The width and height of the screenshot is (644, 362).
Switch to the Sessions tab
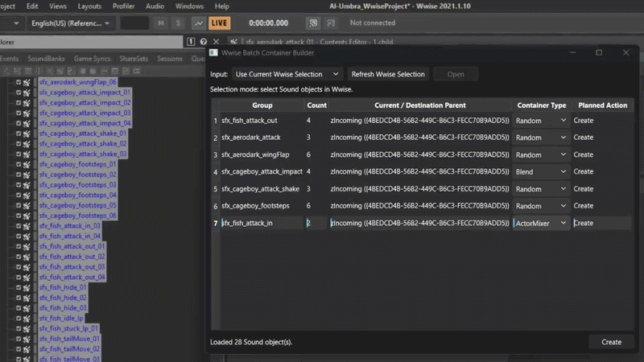[x=170, y=59]
